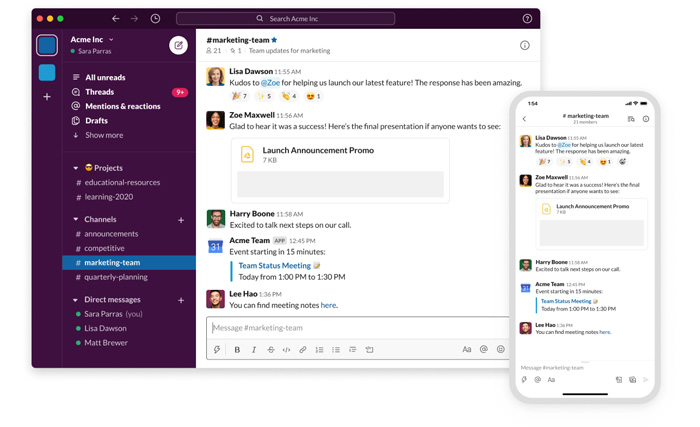Image resolution: width=700 pixels, height=427 pixels.
Task: Click the help question mark icon
Action: click(x=527, y=18)
